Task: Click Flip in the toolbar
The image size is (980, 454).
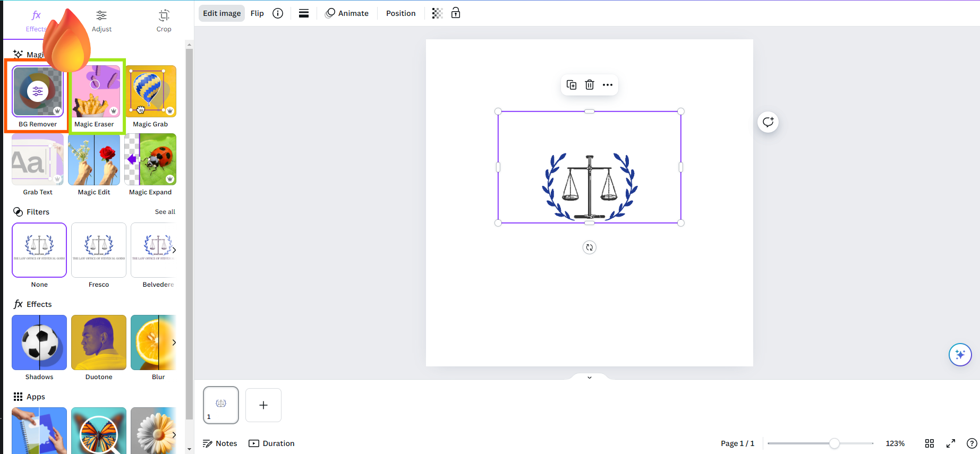Action: [x=257, y=13]
